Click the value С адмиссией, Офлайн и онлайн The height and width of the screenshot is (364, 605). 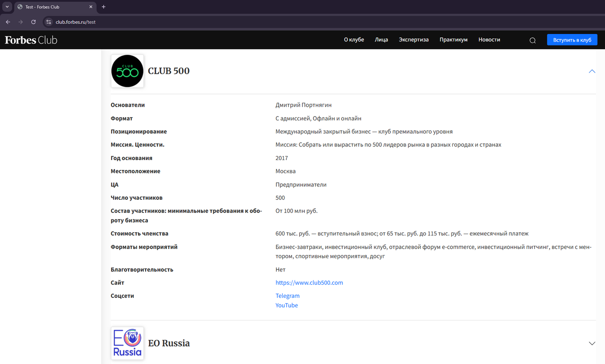click(319, 119)
